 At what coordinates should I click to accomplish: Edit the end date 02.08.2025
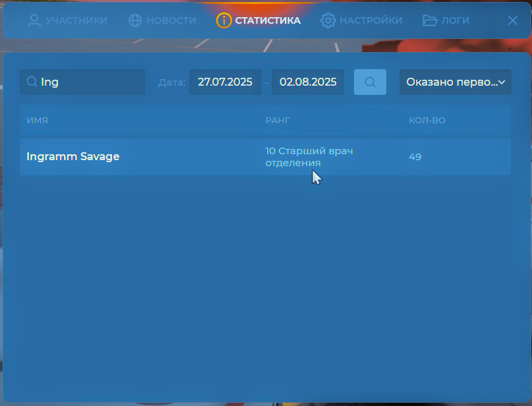click(x=308, y=82)
